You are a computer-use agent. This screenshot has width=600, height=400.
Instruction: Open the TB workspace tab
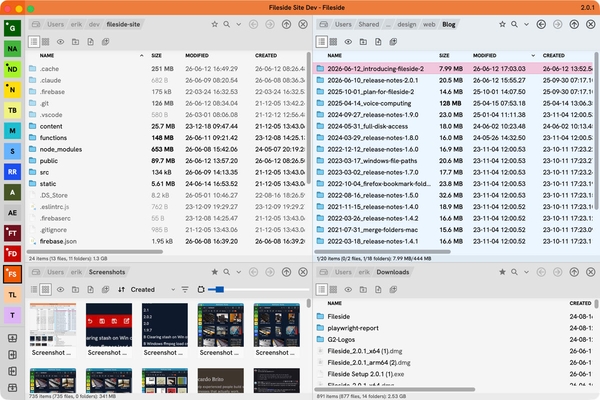pyautogui.click(x=12, y=110)
